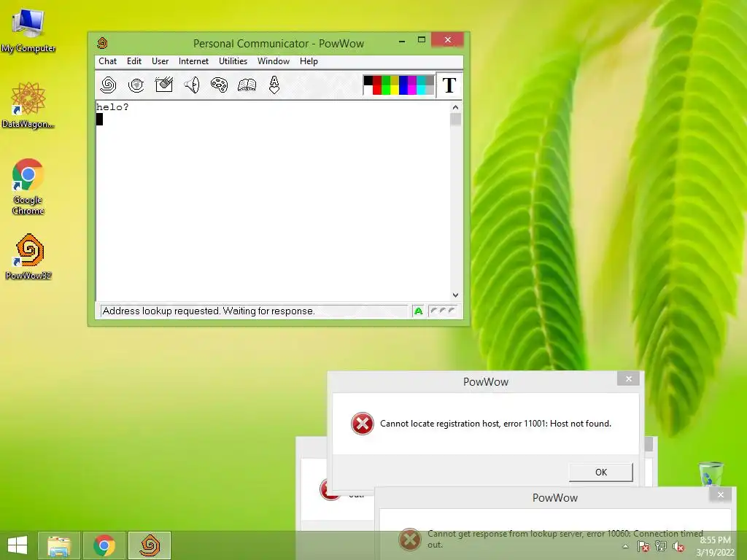This screenshot has height=560, width=747.
Task: Click the network tray icon
Action: click(x=661, y=547)
